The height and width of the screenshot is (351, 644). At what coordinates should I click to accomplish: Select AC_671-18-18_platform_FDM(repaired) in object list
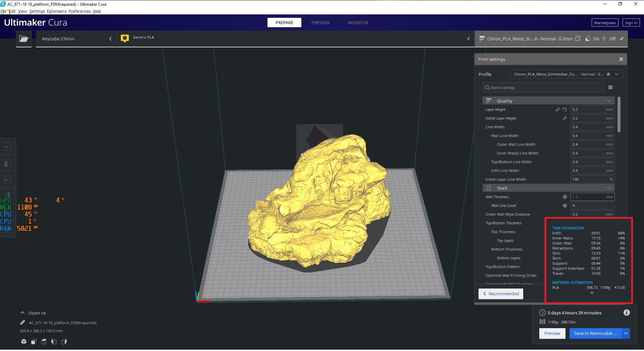tap(63, 323)
